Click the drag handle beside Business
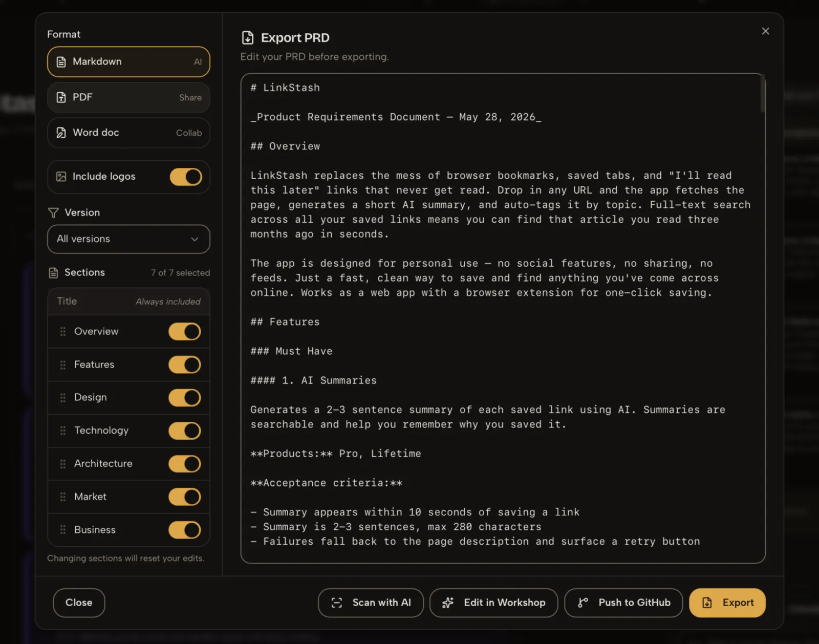The image size is (819, 644). coord(63,530)
